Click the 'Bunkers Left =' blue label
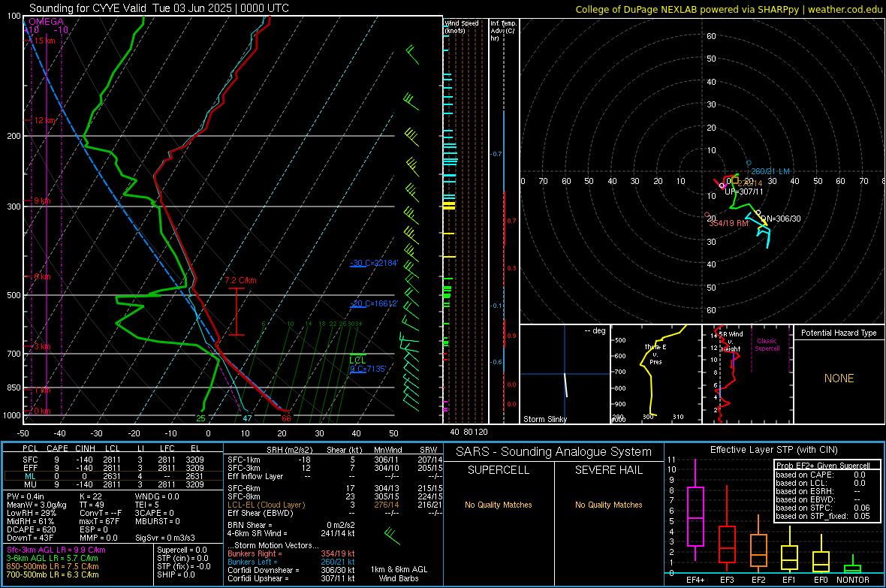 (x=252, y=562)
